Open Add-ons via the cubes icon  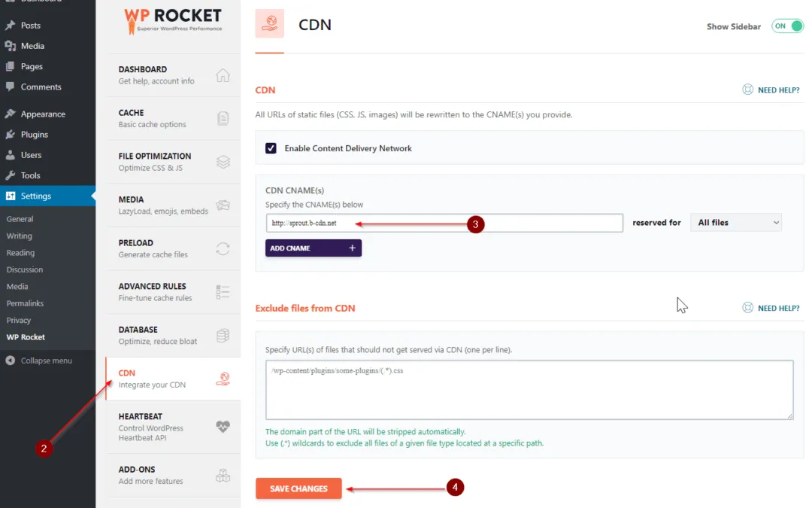[223, 475]
